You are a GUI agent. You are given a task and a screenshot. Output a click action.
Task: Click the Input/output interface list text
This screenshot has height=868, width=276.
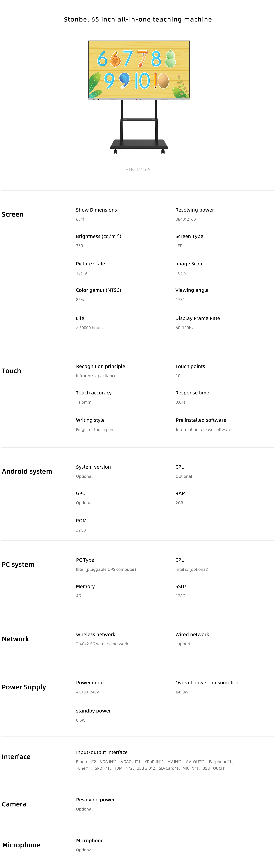(x=155, y=765)
